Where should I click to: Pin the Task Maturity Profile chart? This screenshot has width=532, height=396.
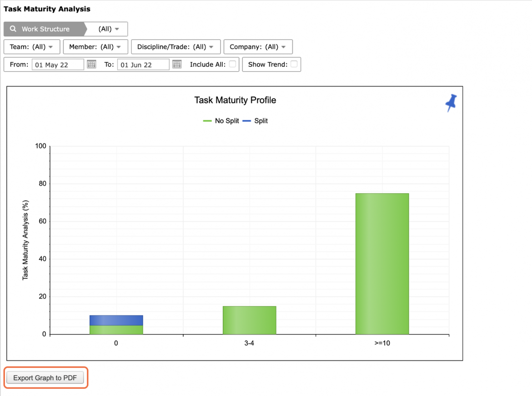click(x=451, y=103)
